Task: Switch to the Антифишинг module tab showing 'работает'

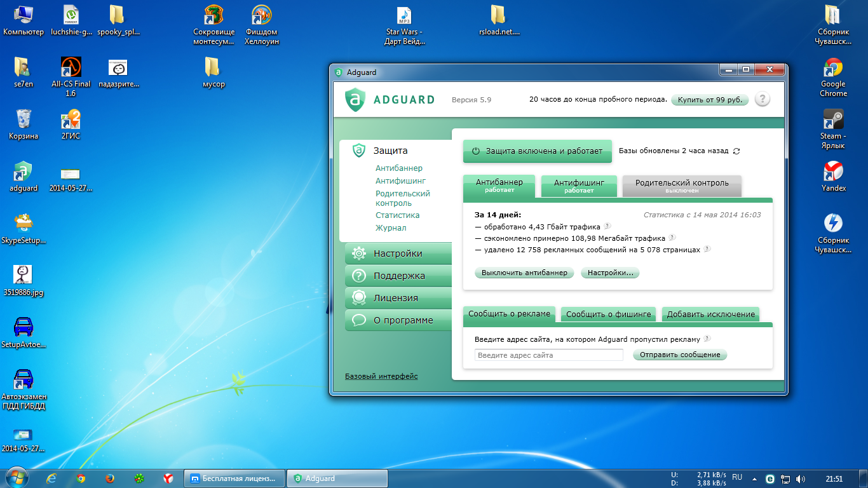Action: pos(579,186)
